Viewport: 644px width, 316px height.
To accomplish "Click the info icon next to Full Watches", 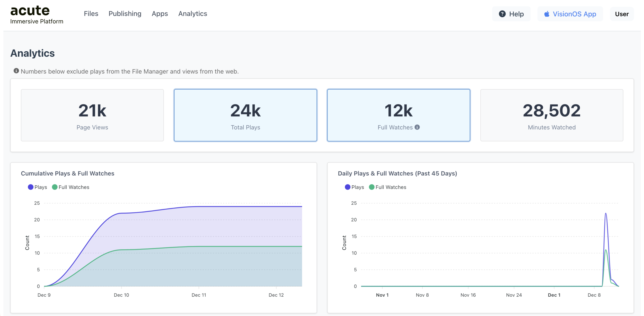I will [x=417, y=127].
